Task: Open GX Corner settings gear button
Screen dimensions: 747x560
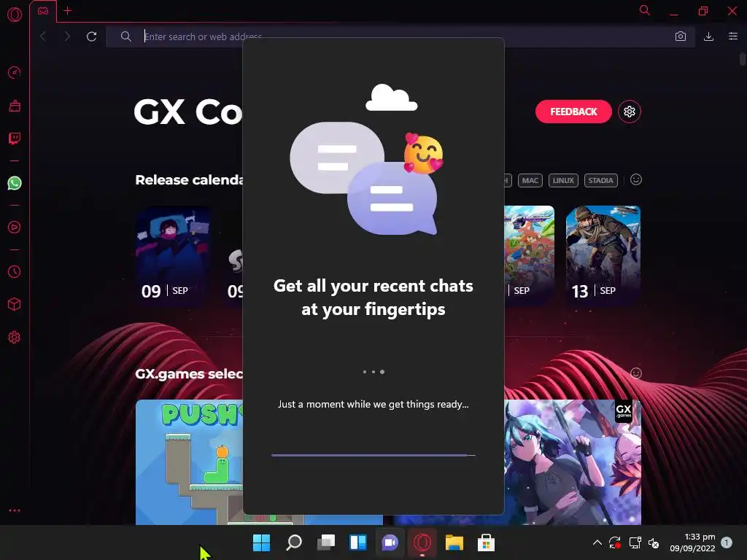Action: (x=630, y=112)
